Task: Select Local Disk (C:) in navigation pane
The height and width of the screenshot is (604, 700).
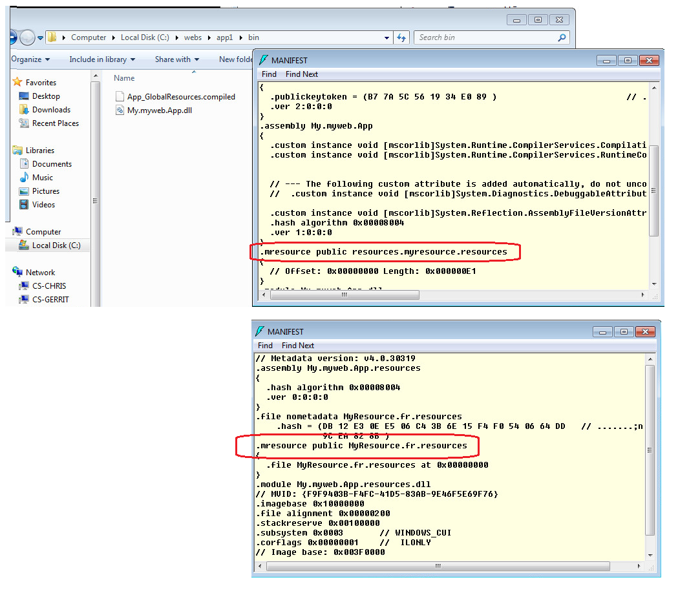Action: pyautogui.click(x=56, y=245)
